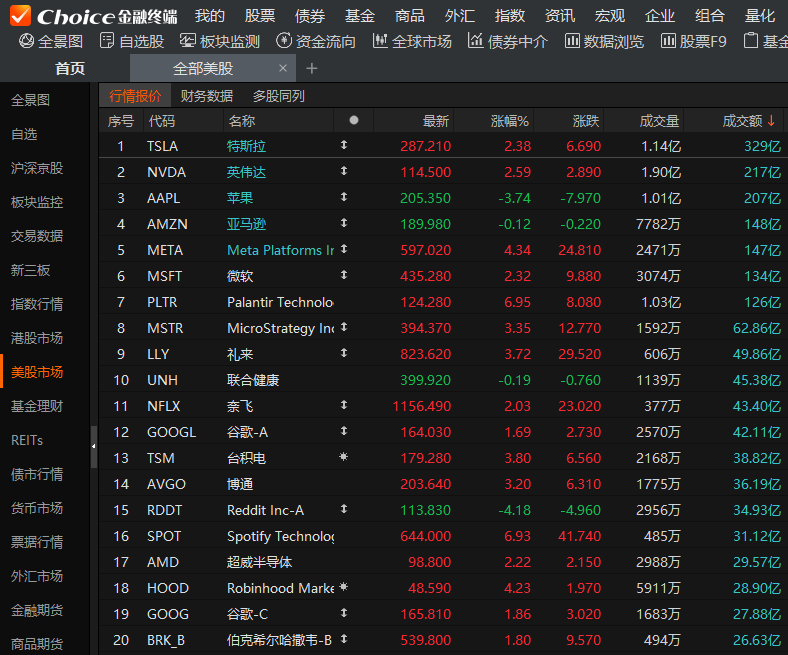Sort by 代码 column header

pyautogui.click(x=161, y=121)
